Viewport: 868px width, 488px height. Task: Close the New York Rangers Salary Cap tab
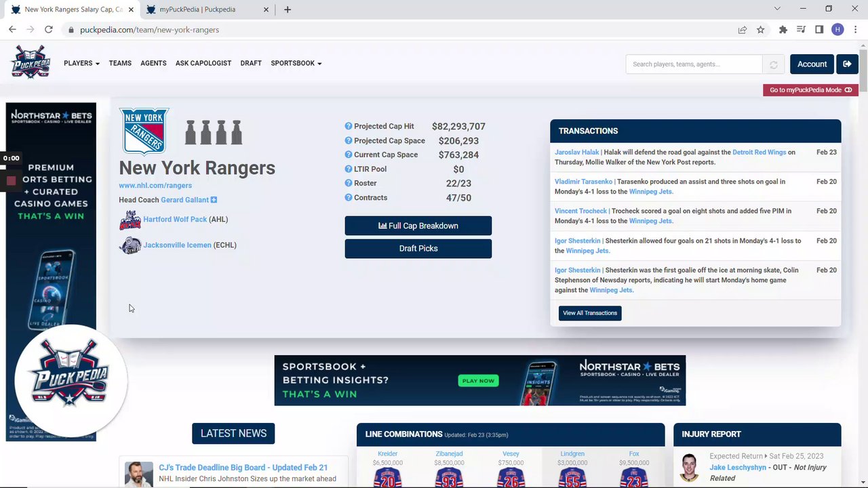pos(131,9)
